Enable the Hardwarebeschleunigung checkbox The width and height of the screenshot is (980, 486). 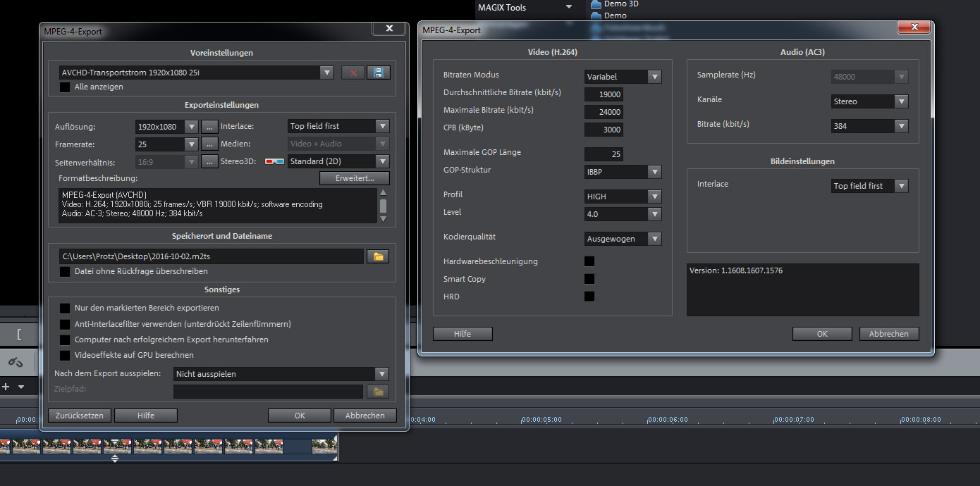tap(589, 261)
